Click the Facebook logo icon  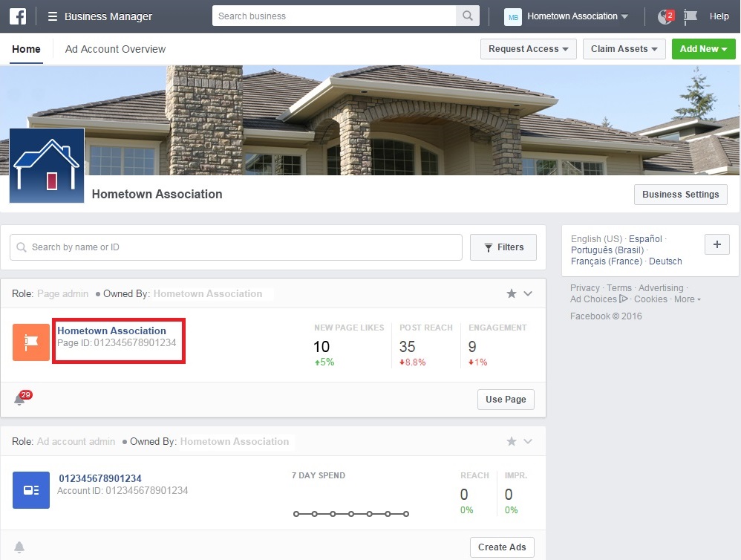(x=18, y=16)
